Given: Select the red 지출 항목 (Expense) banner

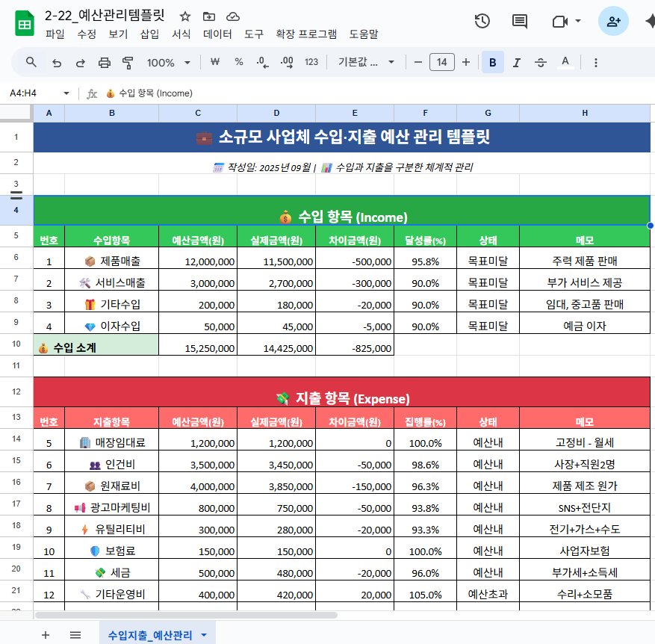Looking at the screenshot, I should (x=342, y=392).
